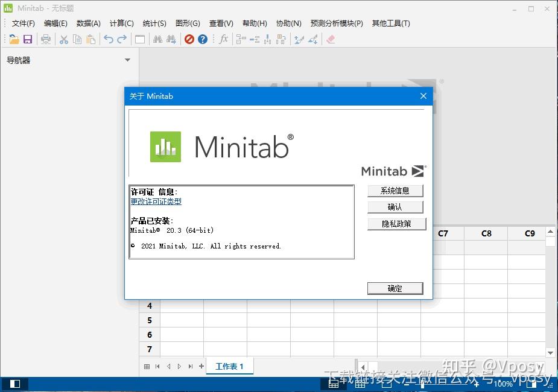Select the 工作表 1 tab

pyautogui.click(x=229, y=366)
